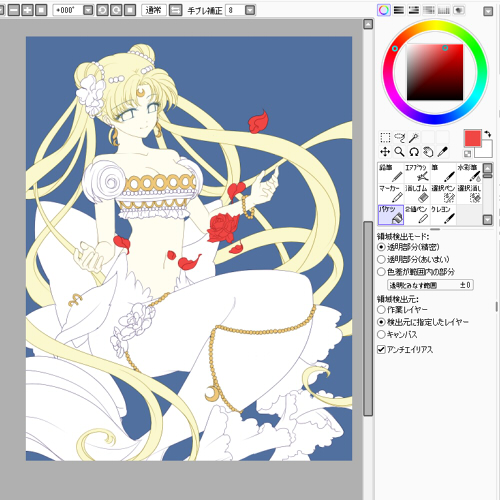Viewport: 500px width, 500px height.
Task: Click the tool tray resize grip handle
Action: (435, 229)
